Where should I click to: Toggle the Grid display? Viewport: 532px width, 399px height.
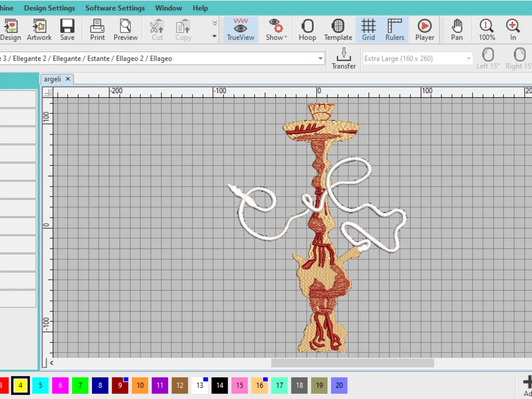(x=368, y=30)
